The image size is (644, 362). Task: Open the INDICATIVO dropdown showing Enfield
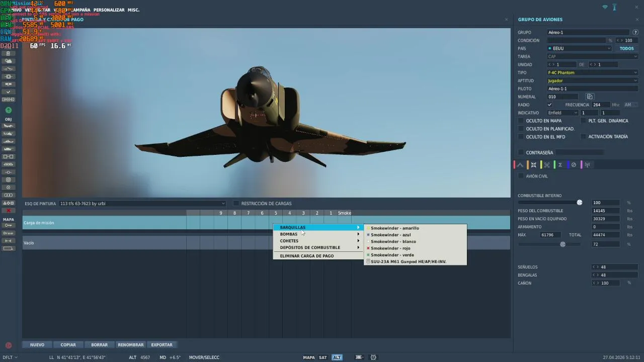click(563, 113)
